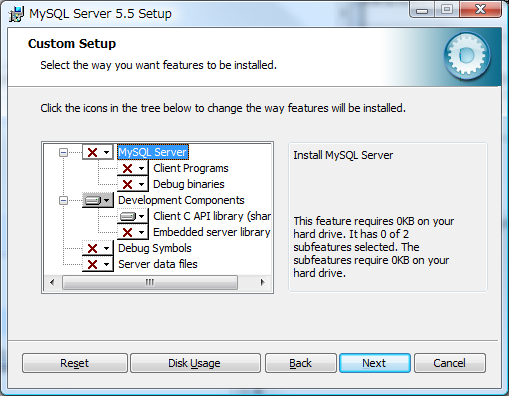
Task: Go Back to the previous step
Action: (x=301, y=363)
